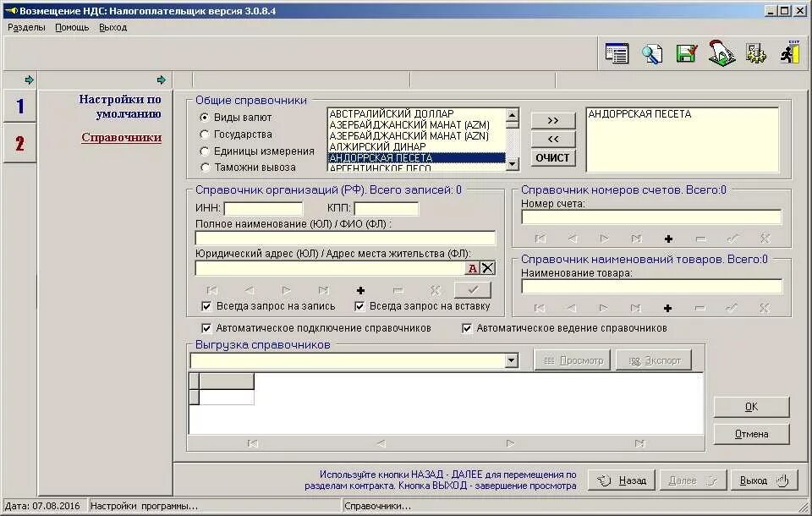This screenshot has width=812, height=516.
Task: Add a new product name with plus
Action: pos(668,308)
